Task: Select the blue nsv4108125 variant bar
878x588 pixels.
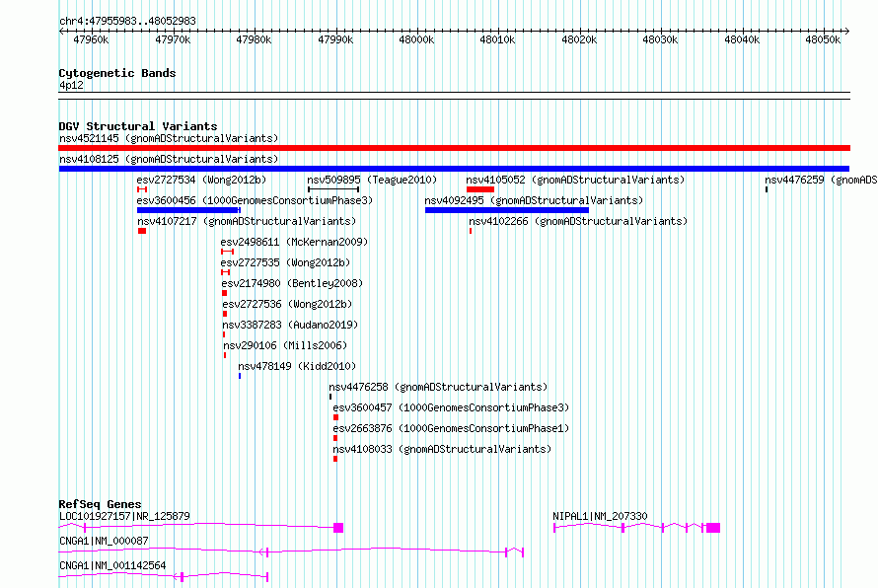Action: [x=454, y=169]
